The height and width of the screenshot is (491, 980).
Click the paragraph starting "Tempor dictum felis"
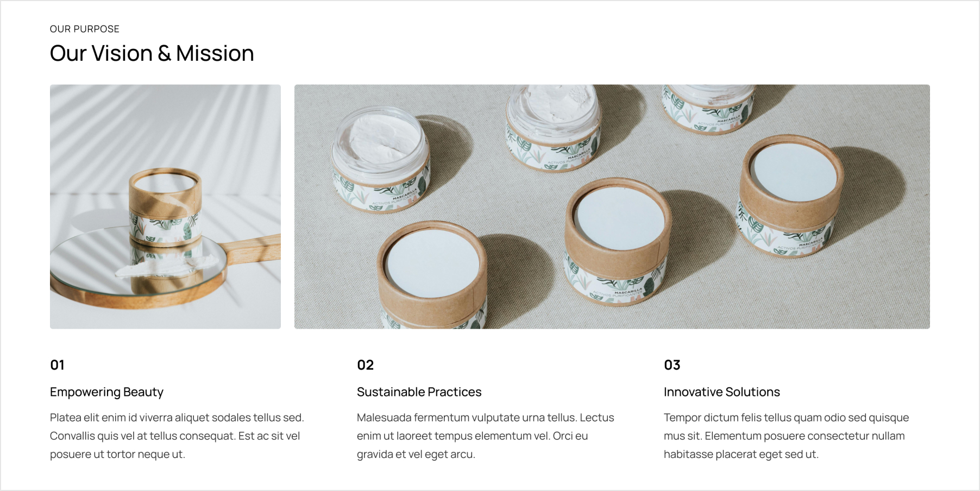coord(786,436)
